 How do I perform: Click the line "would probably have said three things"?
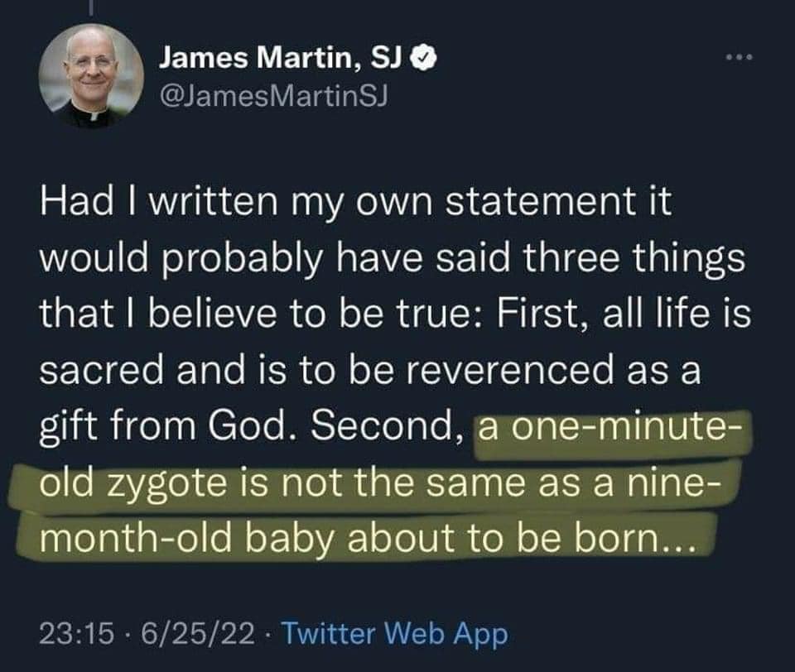(x=392, y=260)
